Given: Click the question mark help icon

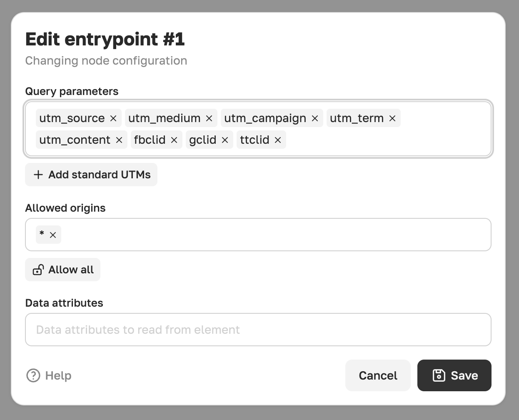Looking at the screenshot, I should pos(33,375).
